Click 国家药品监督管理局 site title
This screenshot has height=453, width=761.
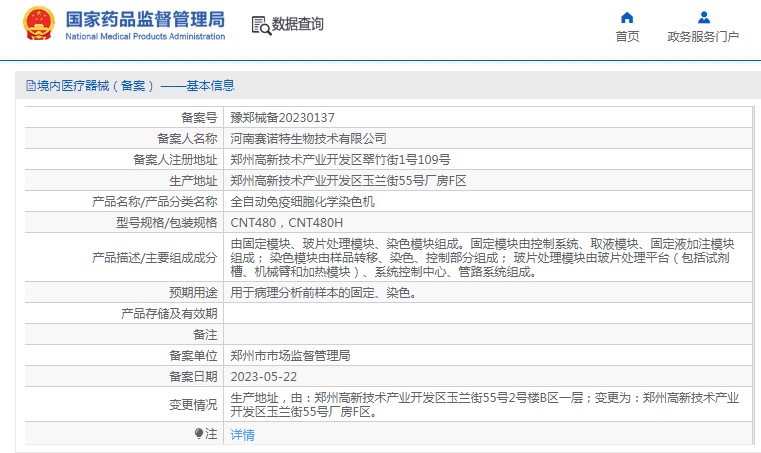point(145,20)
